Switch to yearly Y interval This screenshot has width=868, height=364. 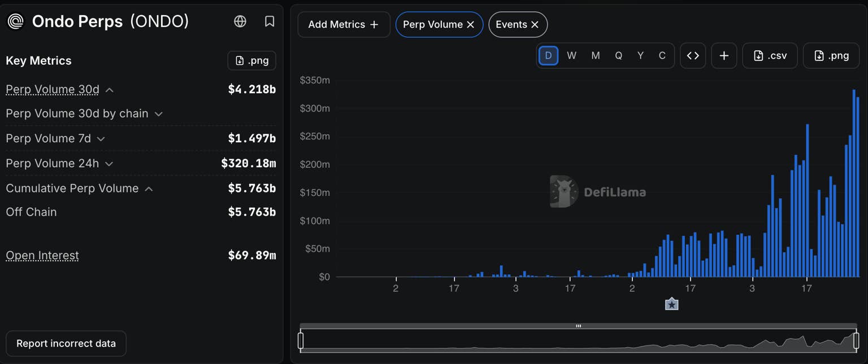coord(640,55)
